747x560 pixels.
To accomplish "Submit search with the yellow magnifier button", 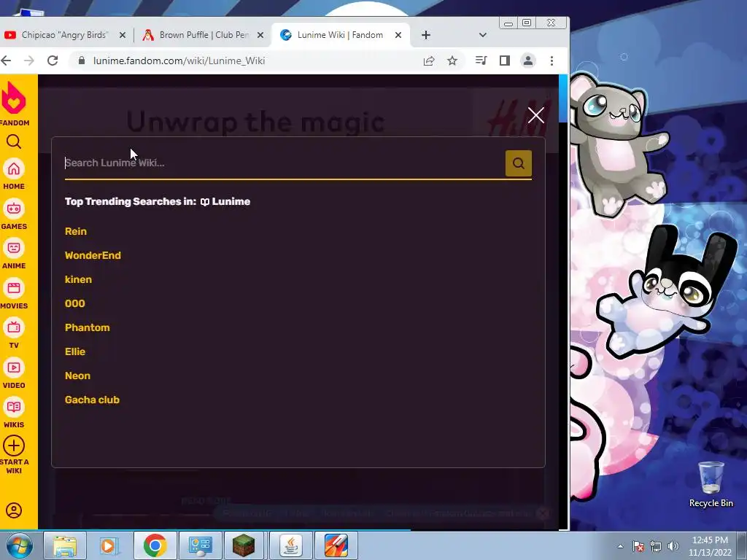I will tap(519, 163).
